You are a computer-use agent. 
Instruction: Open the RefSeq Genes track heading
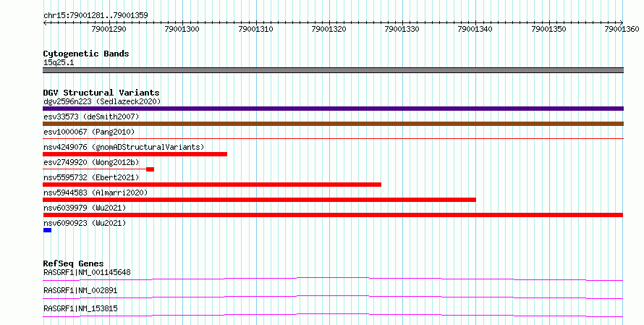click(x=74, y=263)
